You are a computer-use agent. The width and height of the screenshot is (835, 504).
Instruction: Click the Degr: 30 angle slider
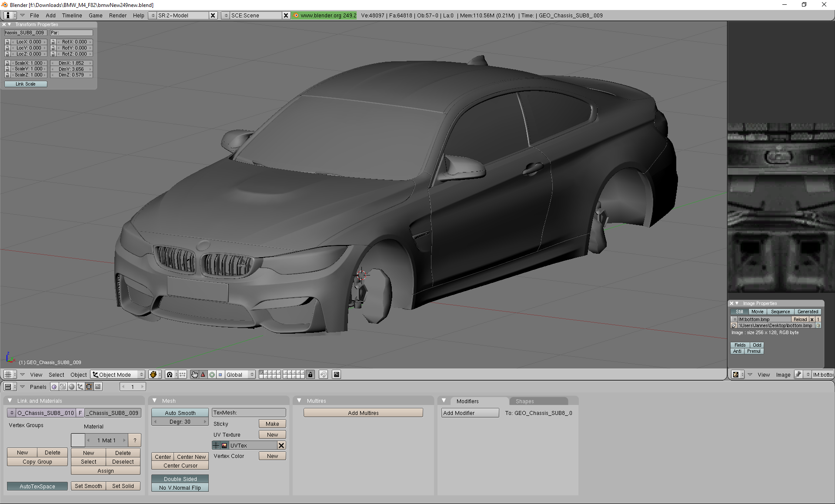pyautogui.click(x=180, y=421)
